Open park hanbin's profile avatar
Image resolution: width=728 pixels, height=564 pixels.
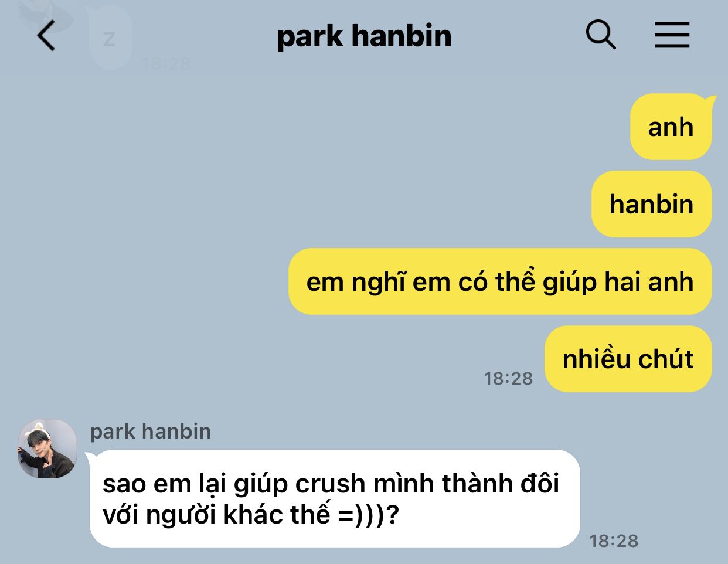pyautogui.click(x=47, y=449)
